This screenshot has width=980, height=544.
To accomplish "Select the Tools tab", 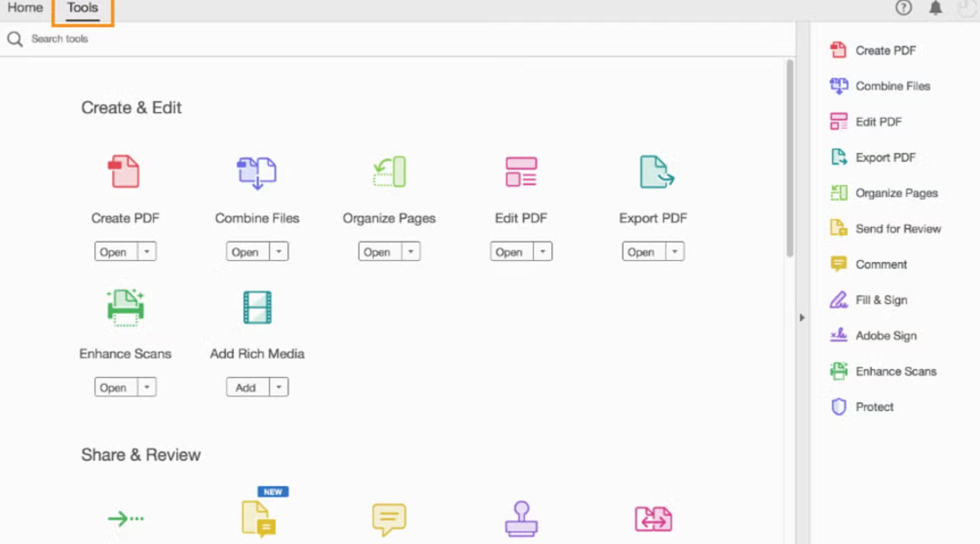I will pos(82,9).
